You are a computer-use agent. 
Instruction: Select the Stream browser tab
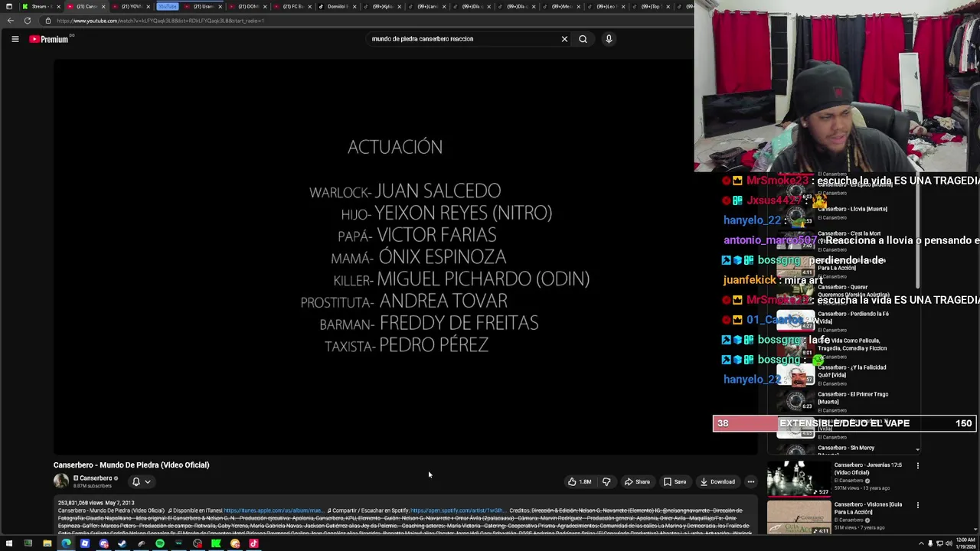(x=40, y=7)
